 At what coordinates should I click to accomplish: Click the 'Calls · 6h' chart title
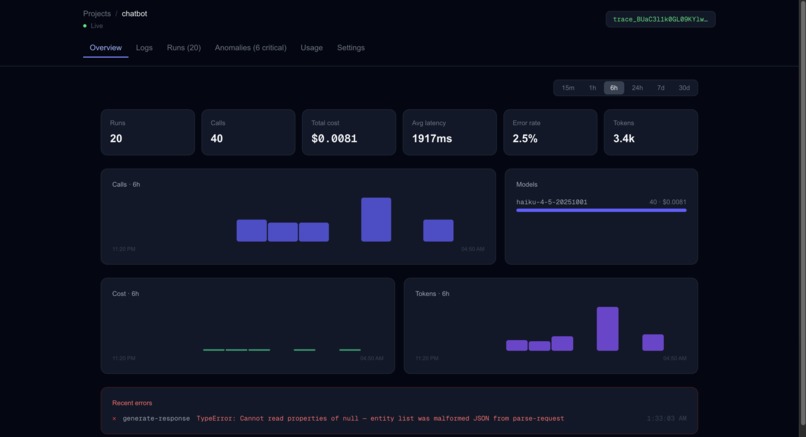pos(126,185)
